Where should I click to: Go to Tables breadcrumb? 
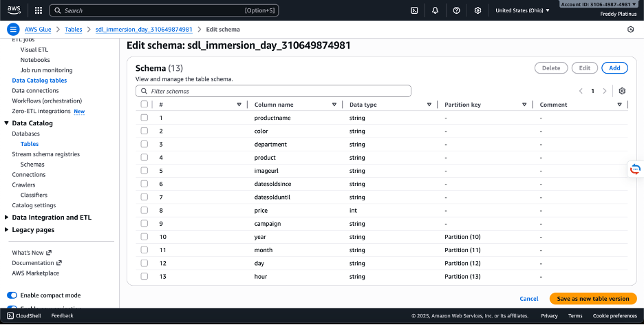(x=74, y=30)
